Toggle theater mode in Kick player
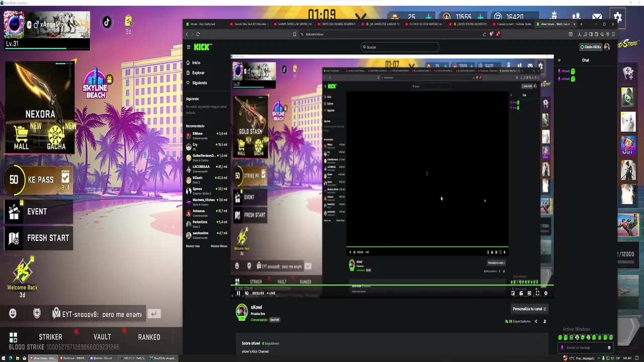 (x=529, y=293)
